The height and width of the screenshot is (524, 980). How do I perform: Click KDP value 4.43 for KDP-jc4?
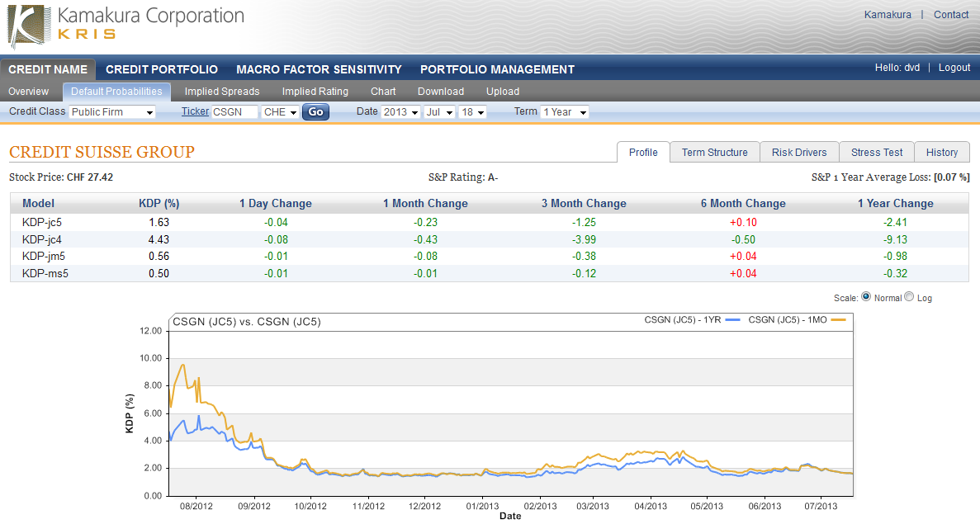click(159, 239)
